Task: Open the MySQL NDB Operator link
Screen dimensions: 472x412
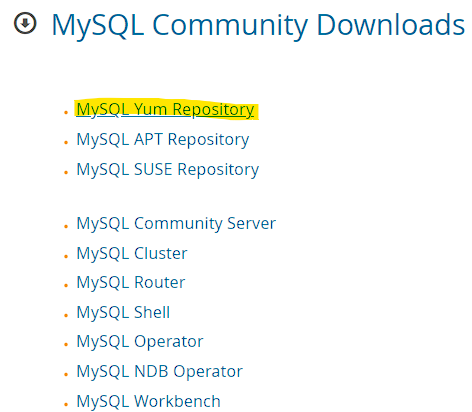Action: tap(159, 371)
